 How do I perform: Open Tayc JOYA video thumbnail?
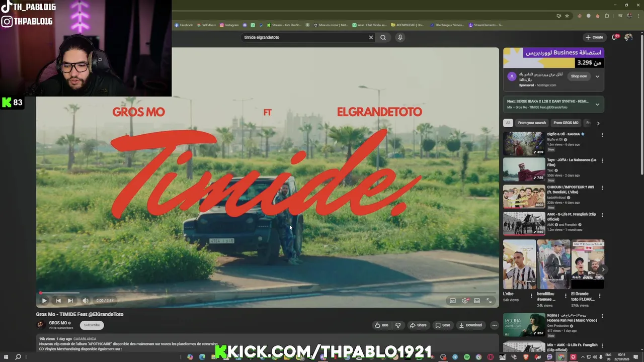(x=524, y=169)
